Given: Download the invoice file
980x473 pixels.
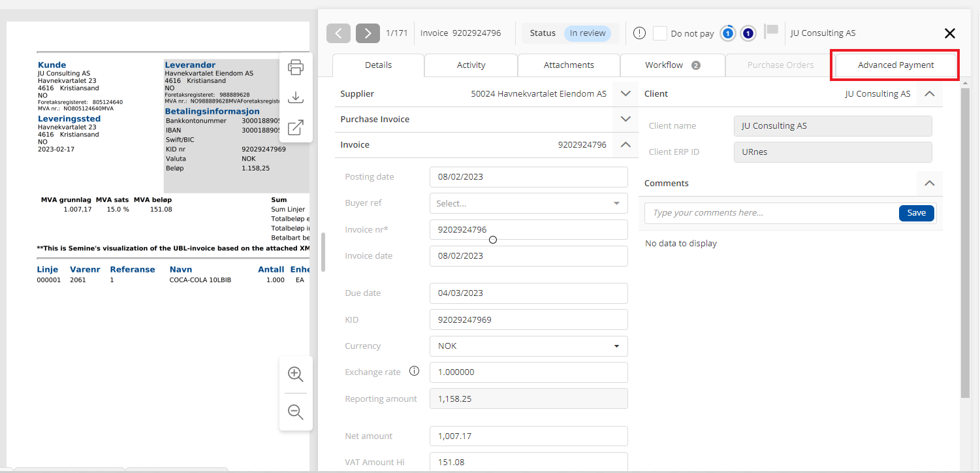Looking at the screenshot, I should [296, 97].
